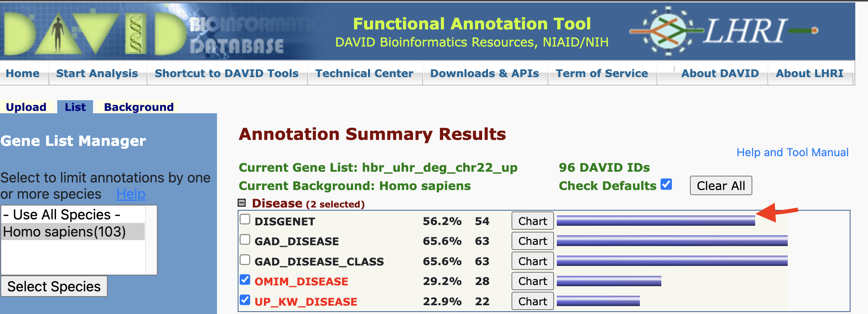Toggle the Check Defaults checkbox
This screenshot has height=314, width=868.
coord(666,184)
